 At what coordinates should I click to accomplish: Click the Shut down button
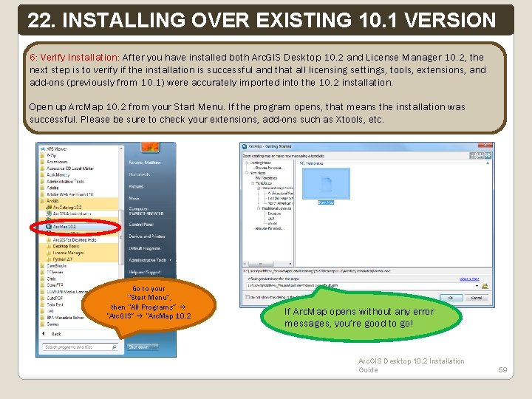[x=138, y=347]
